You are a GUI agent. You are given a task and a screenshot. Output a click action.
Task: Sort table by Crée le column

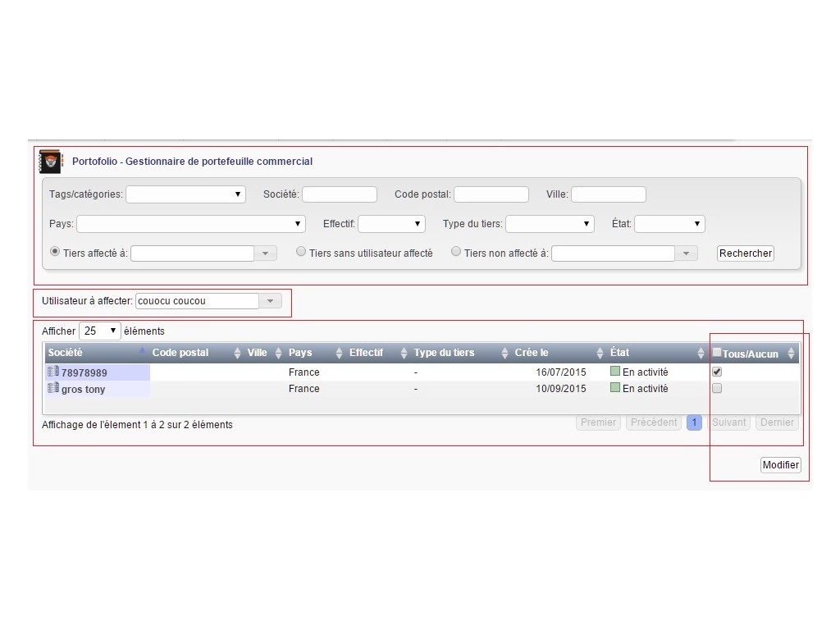(x=600, y=353)
